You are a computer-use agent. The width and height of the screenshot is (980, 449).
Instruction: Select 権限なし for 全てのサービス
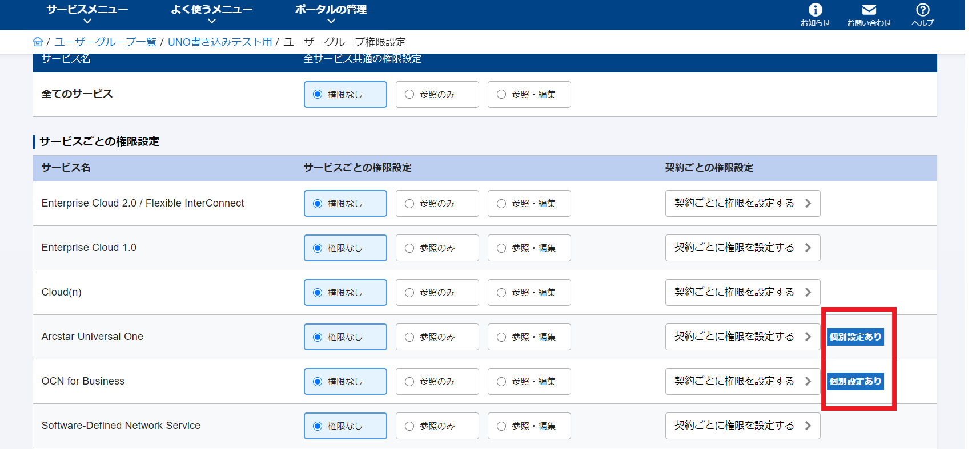345,94
